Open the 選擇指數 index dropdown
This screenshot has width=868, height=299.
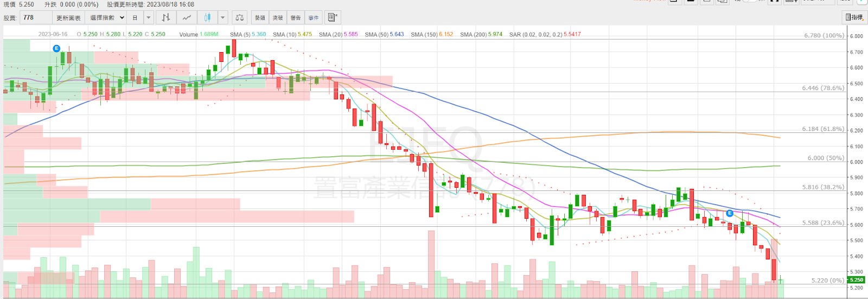(x=107, y=17)
